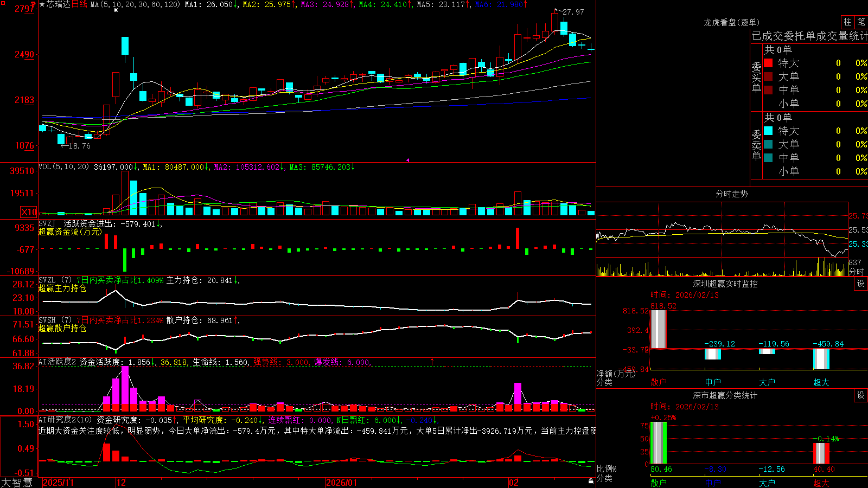Screen dimensions: 868x488
Task: Click the 02 month marker on the time axis
Action: point(514,483)
